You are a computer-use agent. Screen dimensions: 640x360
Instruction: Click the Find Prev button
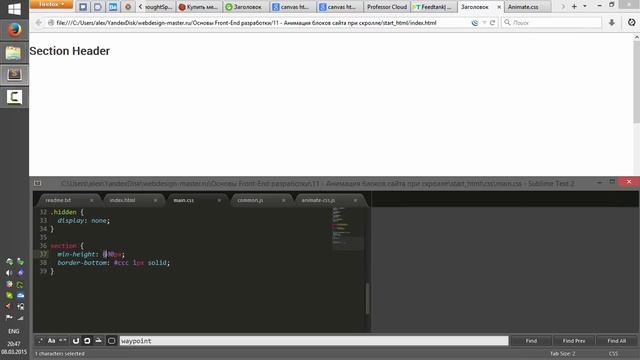tap(574, 340)
